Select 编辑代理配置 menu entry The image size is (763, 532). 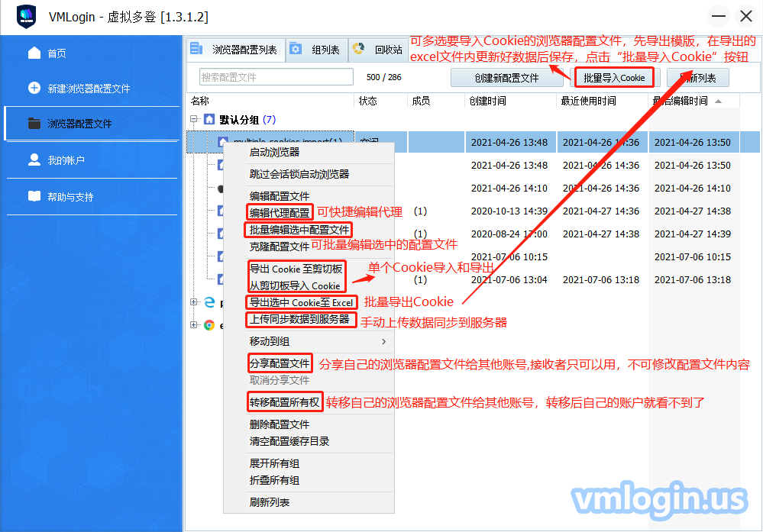pyautogui.click(x=280, y=213)
